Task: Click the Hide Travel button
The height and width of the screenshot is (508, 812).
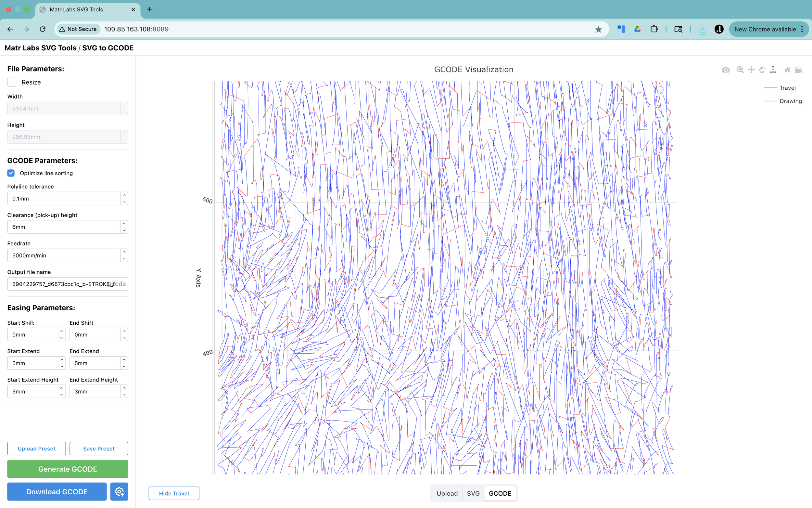Action: 173,493
